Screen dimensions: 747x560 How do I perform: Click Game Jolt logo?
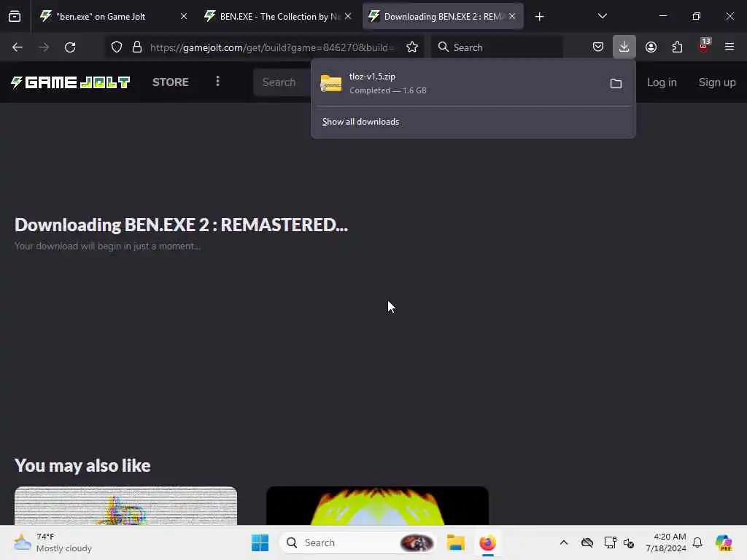[71, 82]
